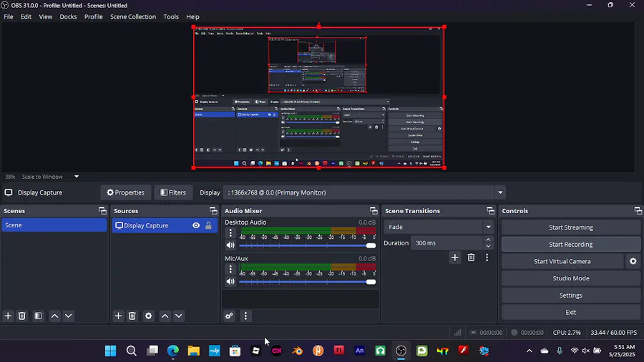
Task: Open Display Capture Properties button
Action: point(125,192)
